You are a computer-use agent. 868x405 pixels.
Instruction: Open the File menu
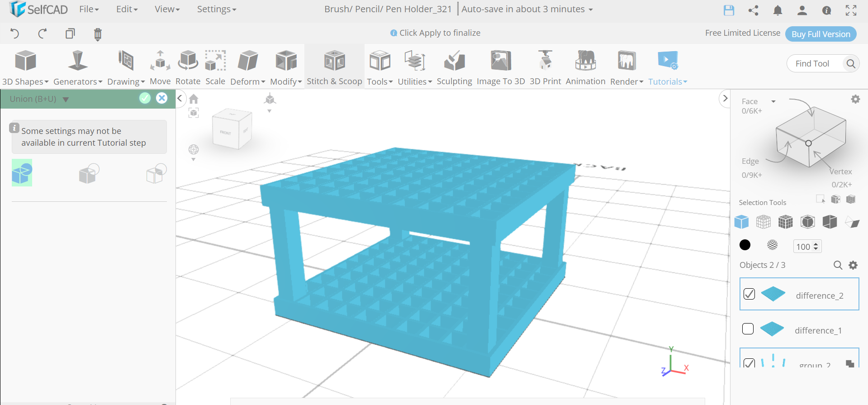(x=89, y=9)
